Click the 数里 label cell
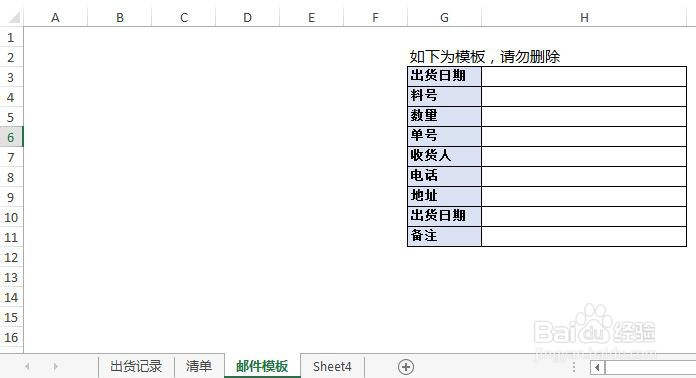Viewport: 696px width, 378px height. coord(444,116)
